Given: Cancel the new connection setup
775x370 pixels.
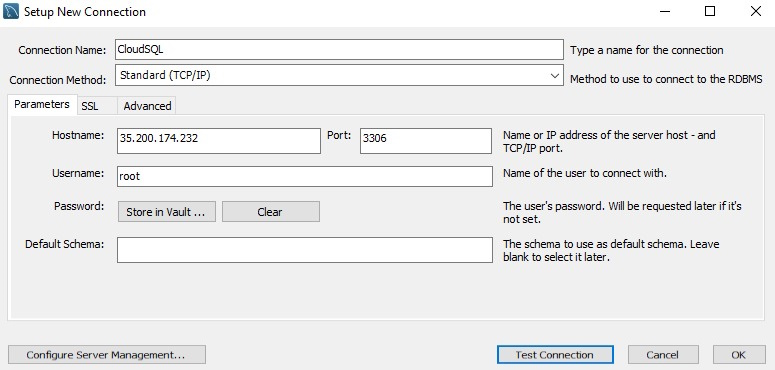Looking at the screenshot, I should 663,354.
